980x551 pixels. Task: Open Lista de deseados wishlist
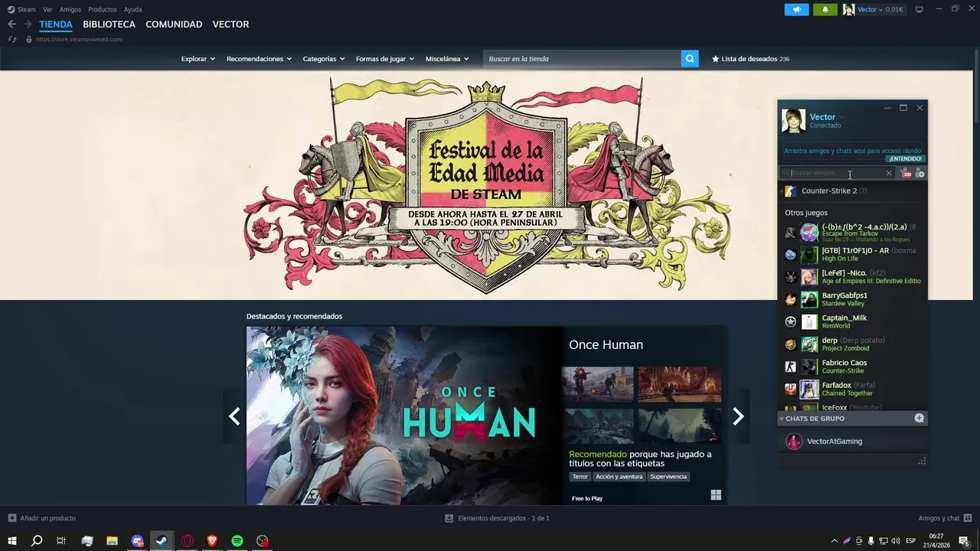(x=750, y=59)
